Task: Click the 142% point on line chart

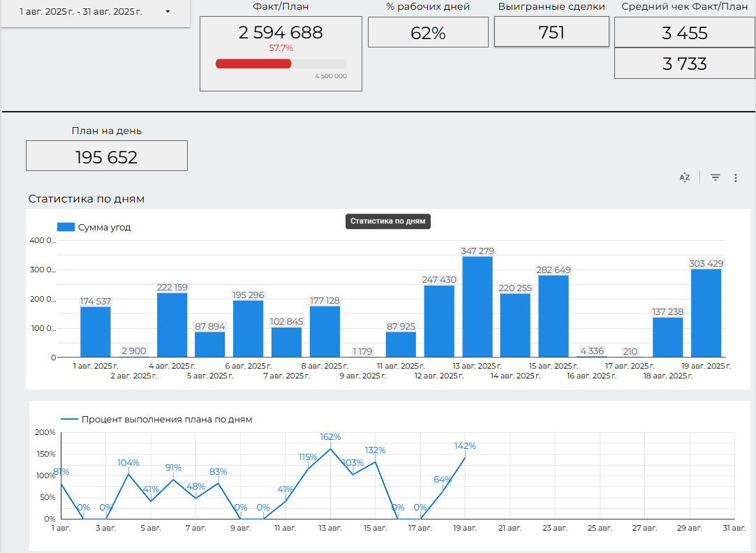Action: pos(465,457)
